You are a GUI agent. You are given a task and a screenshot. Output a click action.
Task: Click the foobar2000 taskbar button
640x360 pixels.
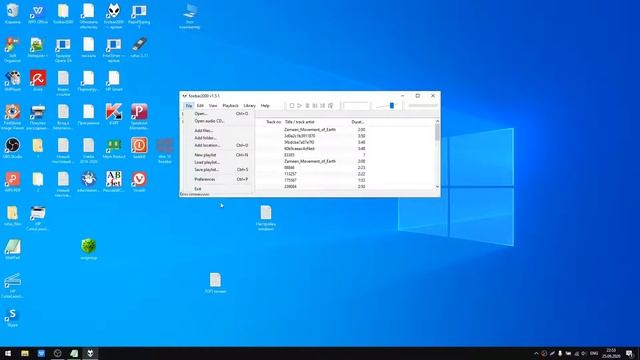(90, 353)
